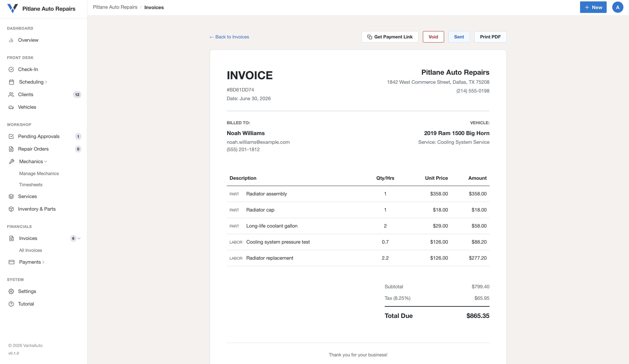The image size is (629, 364).
Task: Click the Sent status button
Action: click(459, 37)
